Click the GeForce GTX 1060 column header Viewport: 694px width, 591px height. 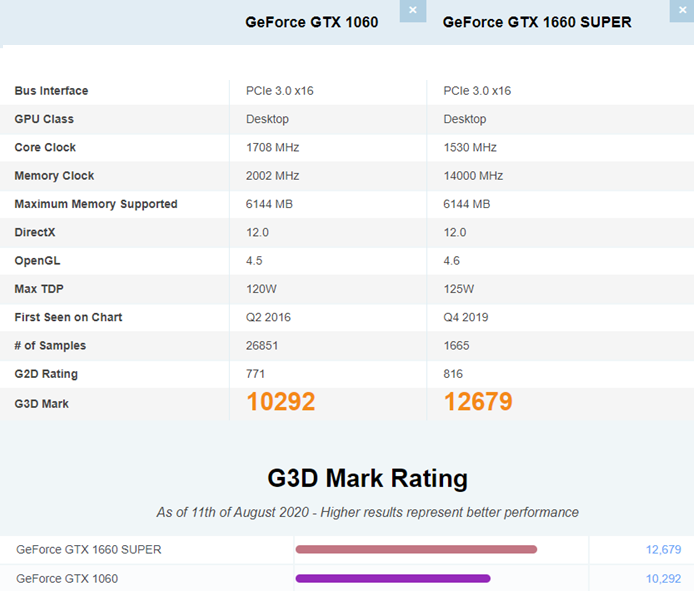click(x=312, y=22)
